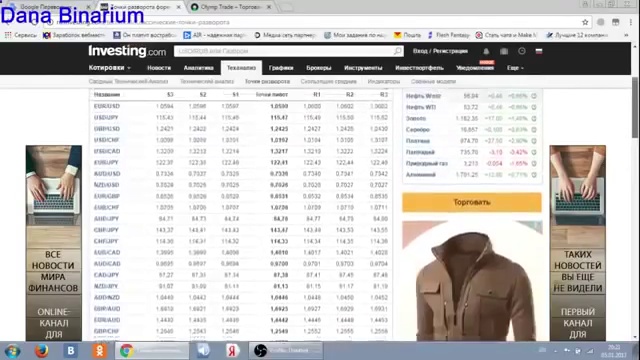
Task: Open the notifications bell icon in the site header
Action: [x=486, y=51]
